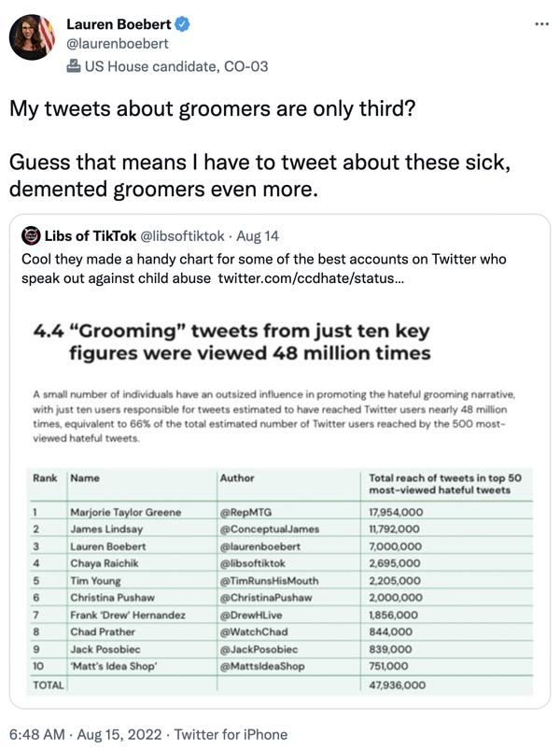Screen dimensions: 560x750
Task: Click the Libs of TikTok avatar
Action: coord(30,235)
